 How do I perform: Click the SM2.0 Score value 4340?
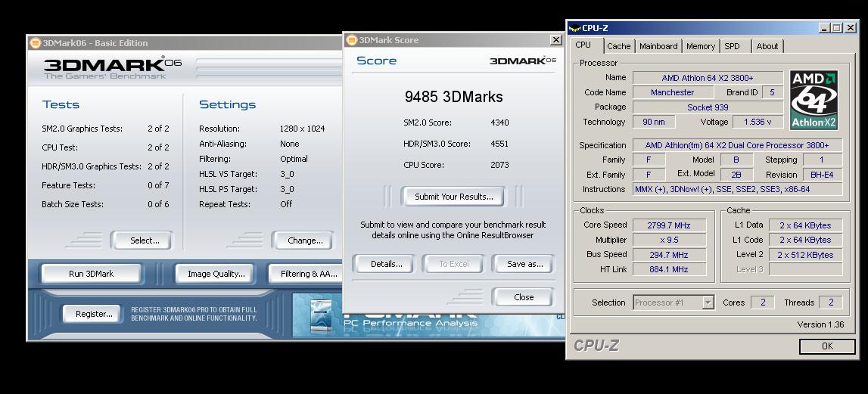[x=499, y=123]
